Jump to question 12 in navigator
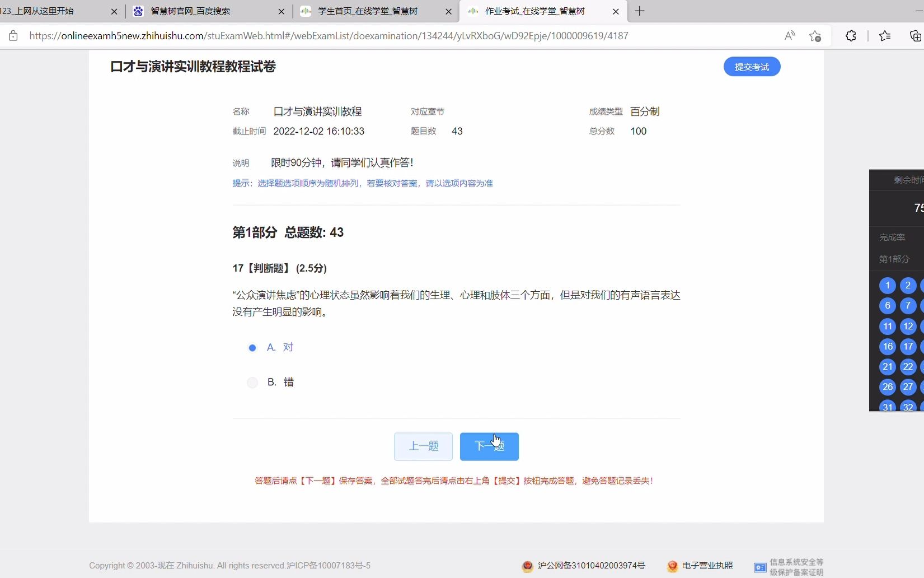924x578 pixels. point(908,327)
